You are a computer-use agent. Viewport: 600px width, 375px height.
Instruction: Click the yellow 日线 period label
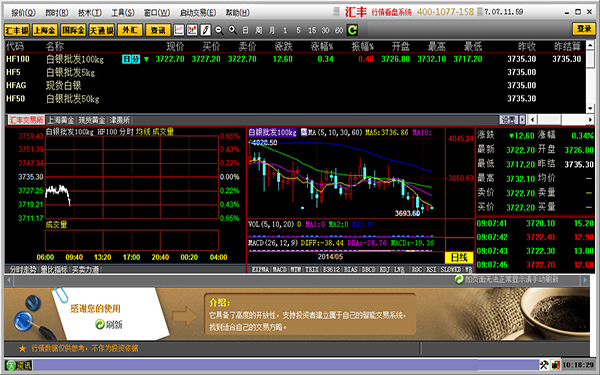(x=459, y=258)
